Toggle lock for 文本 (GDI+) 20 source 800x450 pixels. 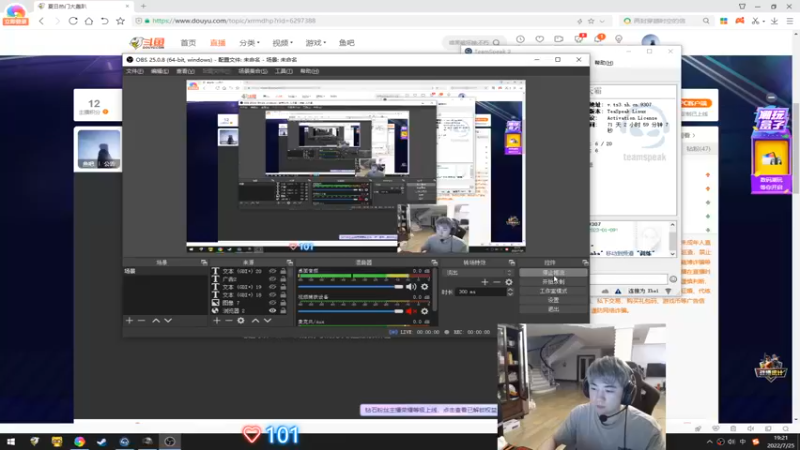tap(283, 271)
